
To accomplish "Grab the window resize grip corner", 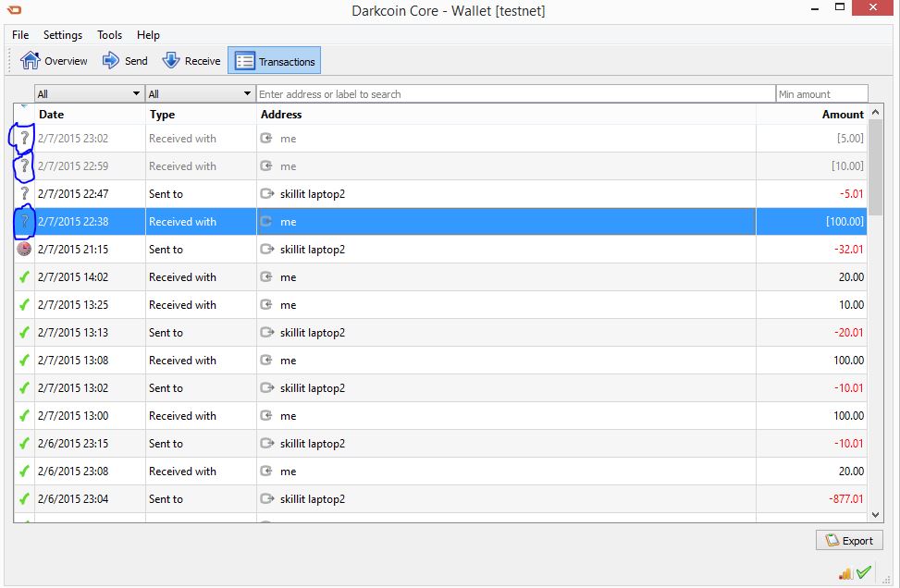I will click(x=885, y=580).
